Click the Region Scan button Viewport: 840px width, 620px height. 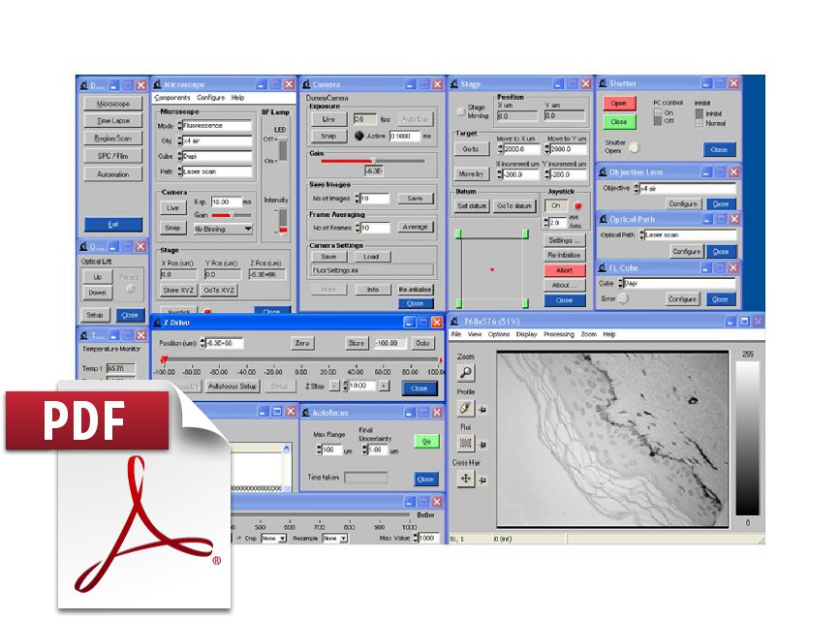click(x=113, y=139)
